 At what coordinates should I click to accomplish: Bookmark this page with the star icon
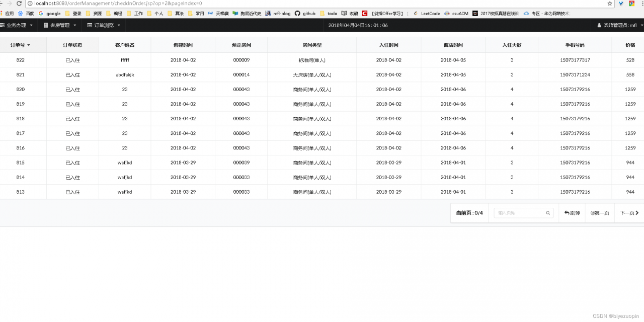click(x=610, y=4)
